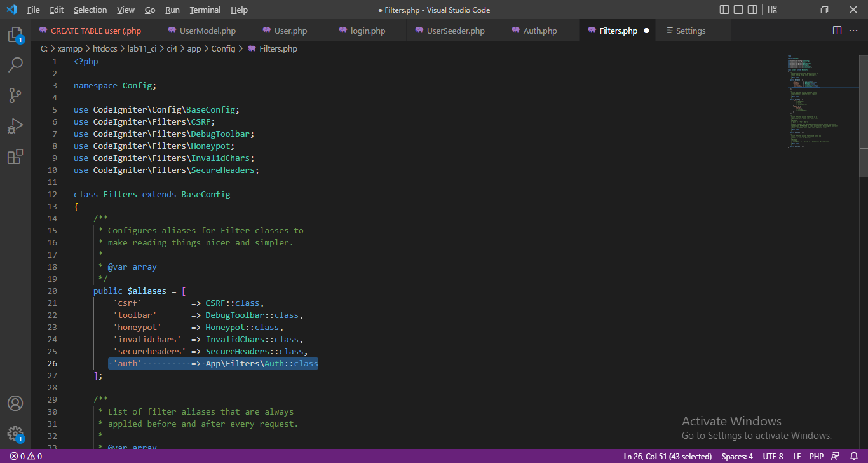Open the Config breadcrumb dropdown

click(224, 48)
